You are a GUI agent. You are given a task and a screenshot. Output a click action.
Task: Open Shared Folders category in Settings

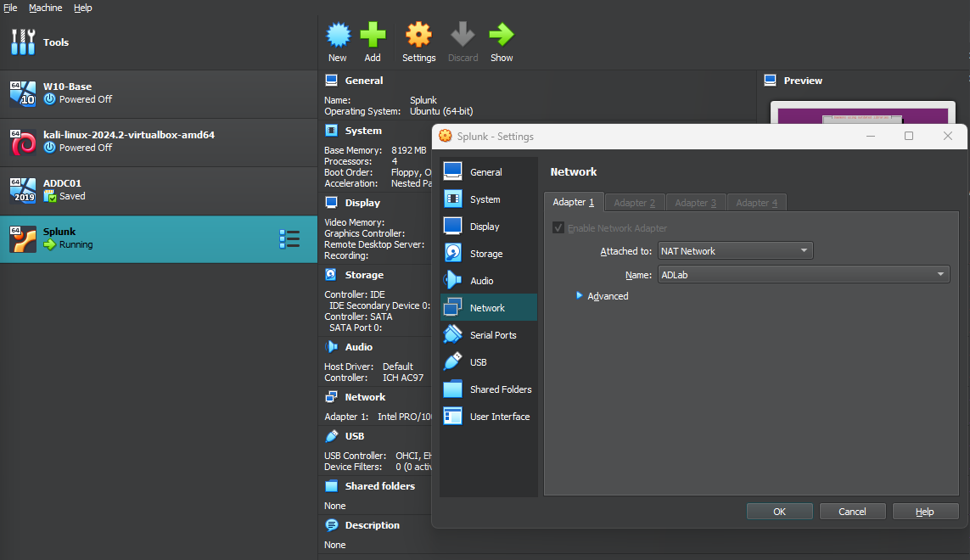coord(488,389)
